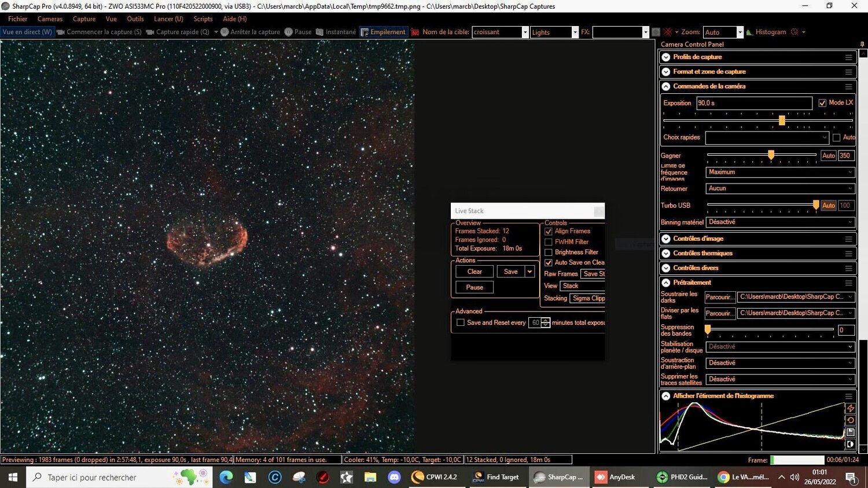Clear the live stack with Clear button

[x=473, y=271]
